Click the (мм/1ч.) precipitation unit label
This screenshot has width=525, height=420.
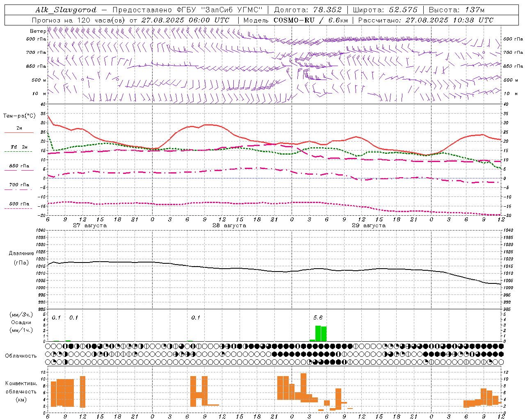pos(21,330)
